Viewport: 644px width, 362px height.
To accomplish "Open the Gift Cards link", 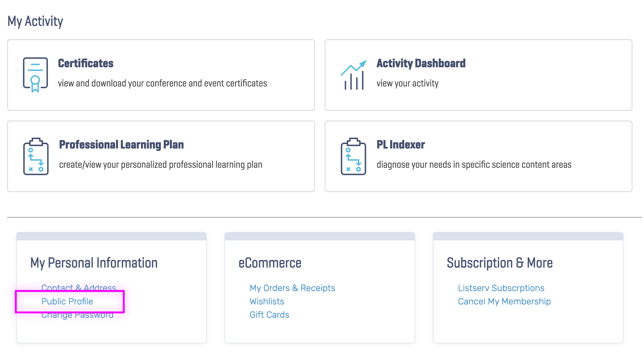I will [269, 315].
